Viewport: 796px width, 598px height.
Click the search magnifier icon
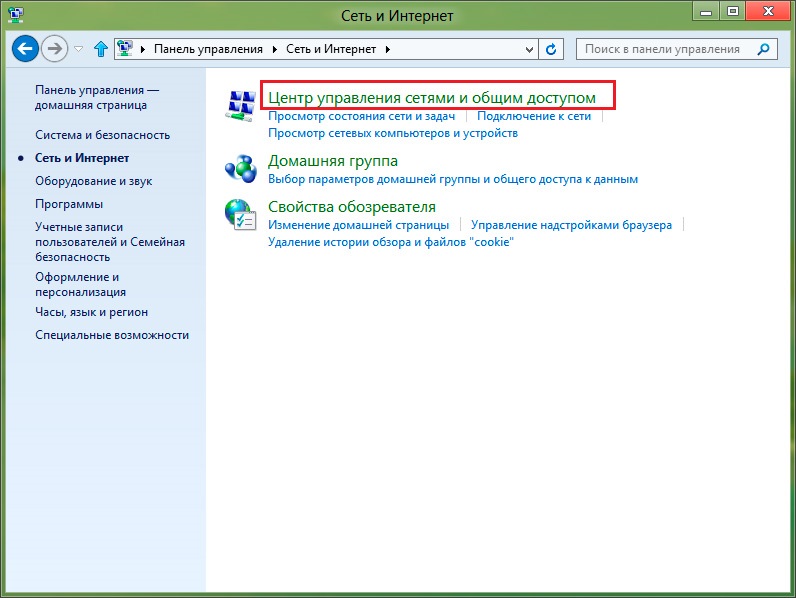[764, 49]
